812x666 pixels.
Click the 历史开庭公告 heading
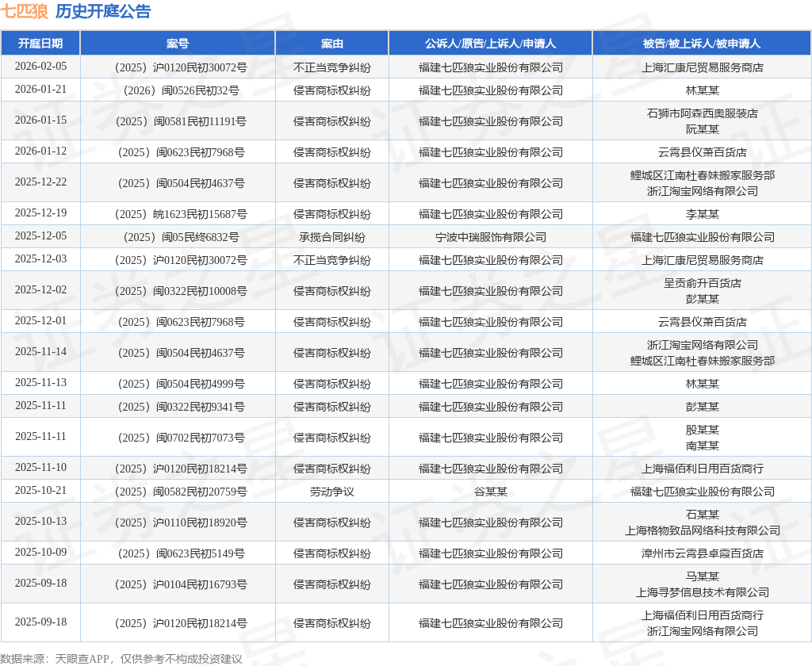coord(103,11)
